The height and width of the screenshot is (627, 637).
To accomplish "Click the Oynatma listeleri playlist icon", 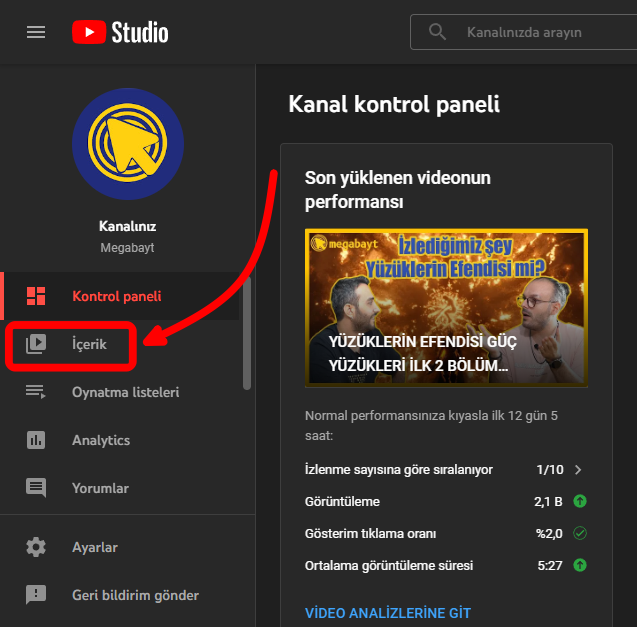I will [36, 392].
